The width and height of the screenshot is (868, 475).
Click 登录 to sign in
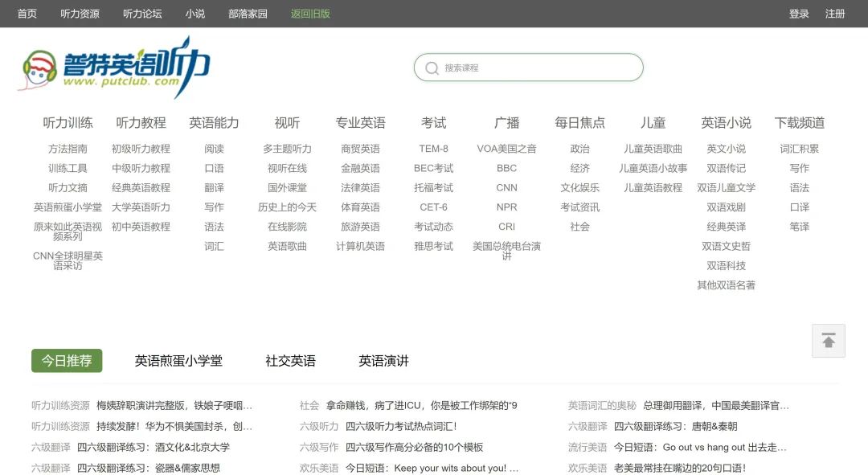pos(799,14)
